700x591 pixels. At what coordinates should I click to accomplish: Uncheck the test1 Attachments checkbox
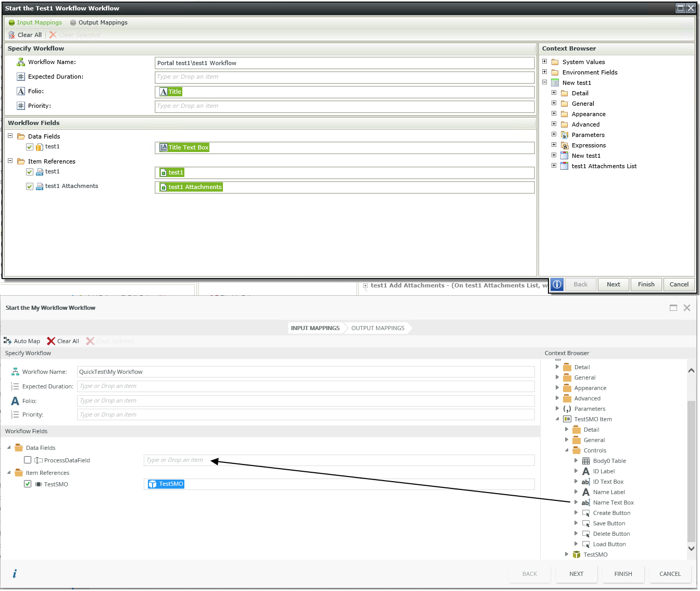click(x=30, y=186)
